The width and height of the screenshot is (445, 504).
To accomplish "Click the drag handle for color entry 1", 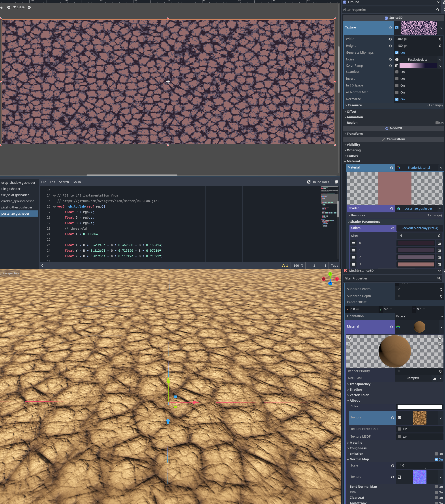I will click(353, 250).
